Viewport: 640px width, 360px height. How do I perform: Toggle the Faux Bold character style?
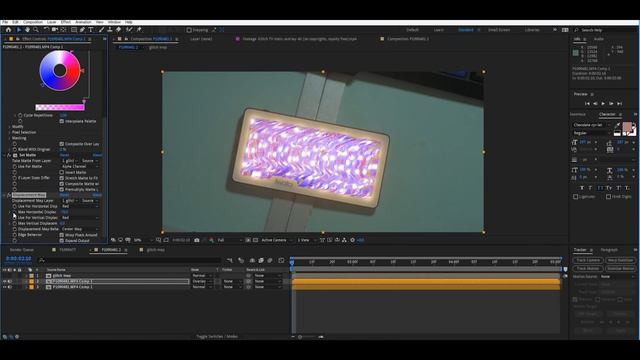coord(582,188)
